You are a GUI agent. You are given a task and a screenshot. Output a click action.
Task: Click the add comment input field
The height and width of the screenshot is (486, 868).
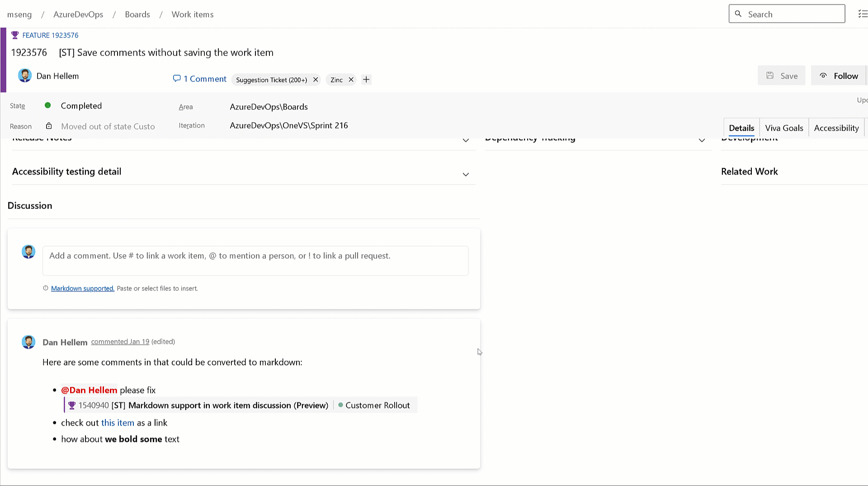point(255,261)
